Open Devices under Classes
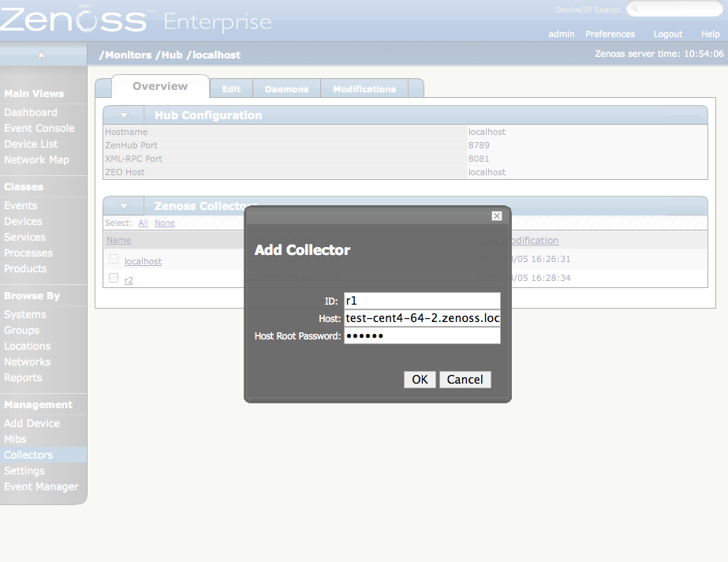 (23, 222)
